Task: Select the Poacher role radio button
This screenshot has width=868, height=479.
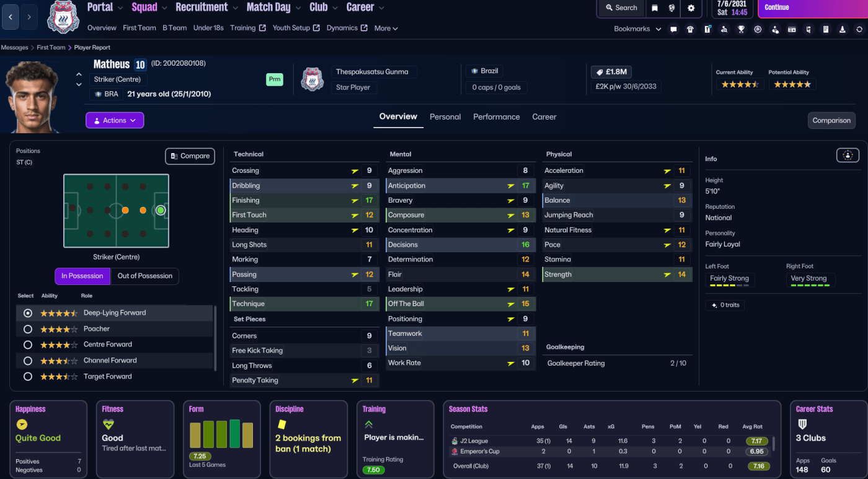Action: pos(27,329)
